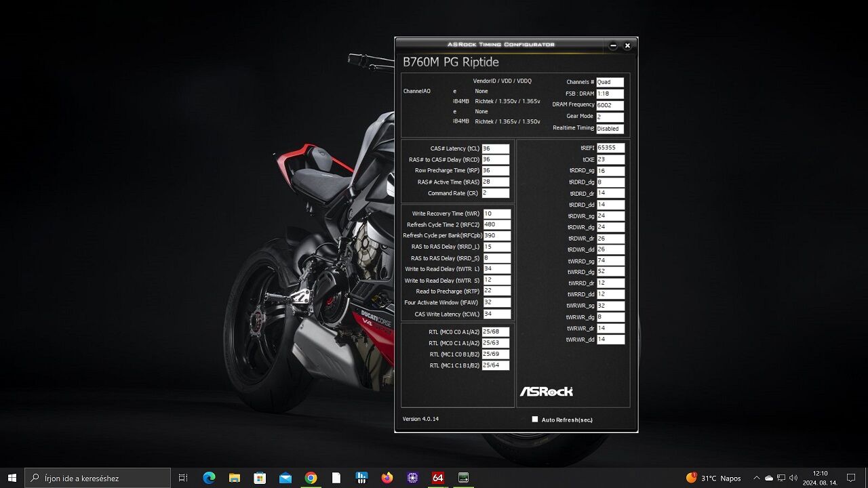The height and width of the screenshot is (488, 868).
Task: Select the tWTR_L value 34
Action: [497, 269]
